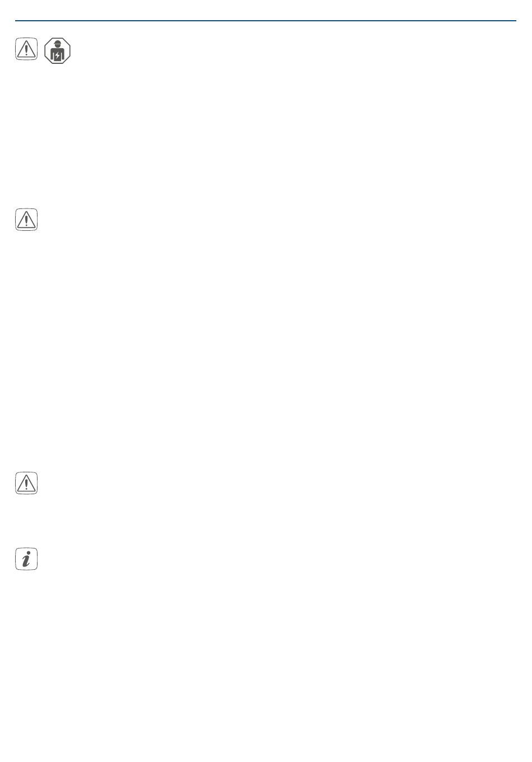Click the warning triangle standing alone below the electrician icon
The width and height of the screenshot is (532, 762).
[x=26, y=219]
